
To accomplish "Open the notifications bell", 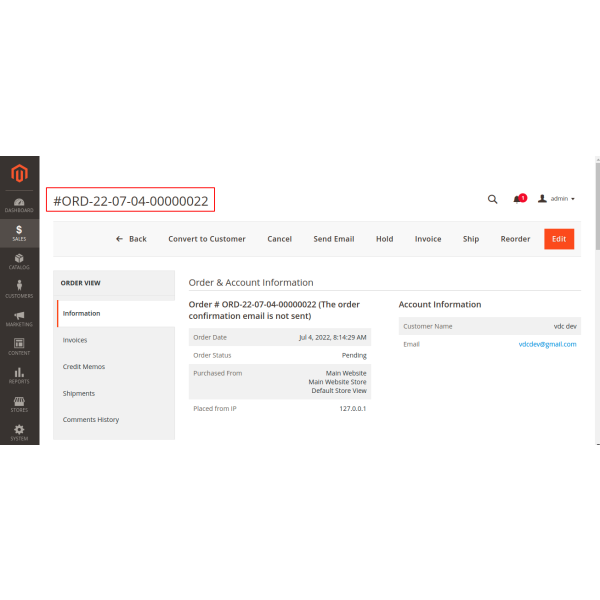I will [x=518, y=199].
